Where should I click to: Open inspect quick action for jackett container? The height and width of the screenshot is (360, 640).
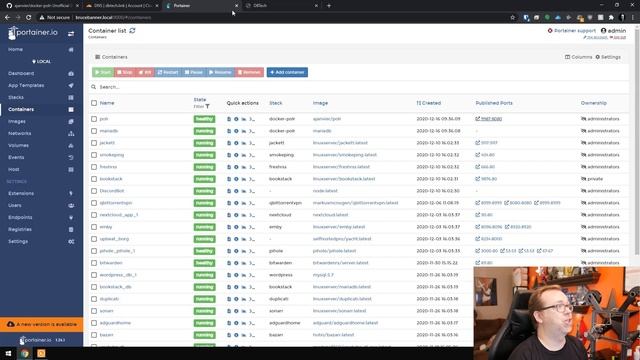236,143
